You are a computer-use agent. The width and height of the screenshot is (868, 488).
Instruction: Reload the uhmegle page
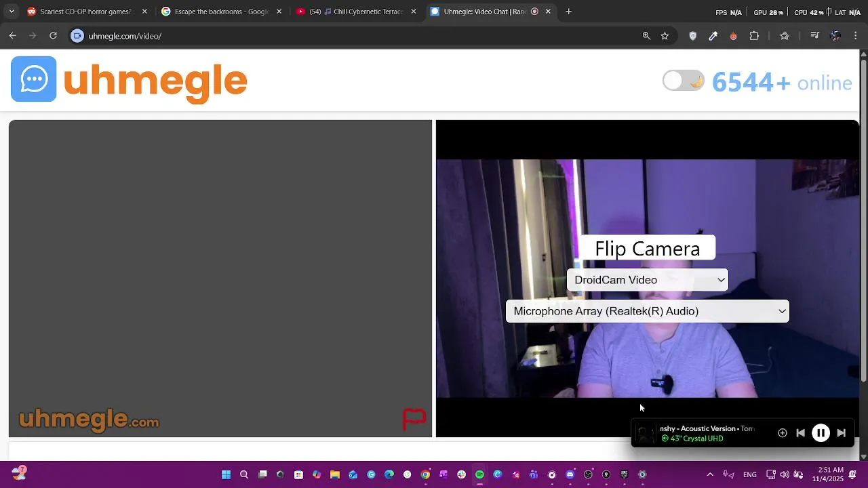tap(53, 36)
